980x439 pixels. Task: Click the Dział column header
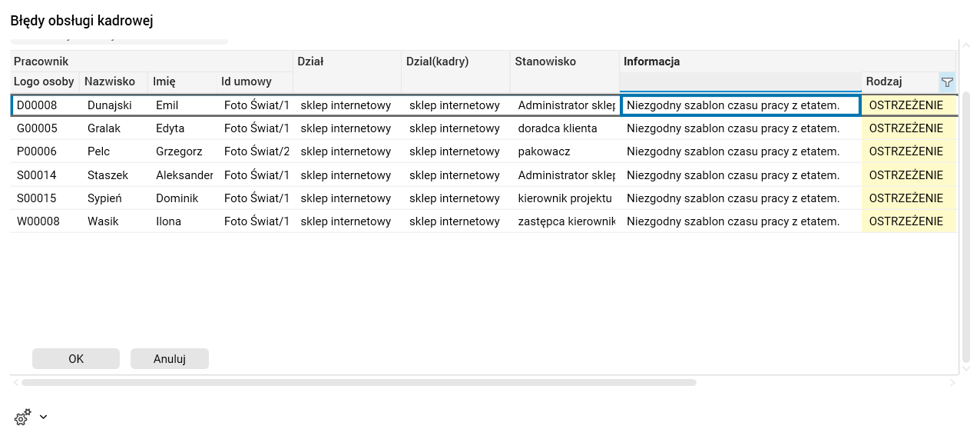click(310, 62)
